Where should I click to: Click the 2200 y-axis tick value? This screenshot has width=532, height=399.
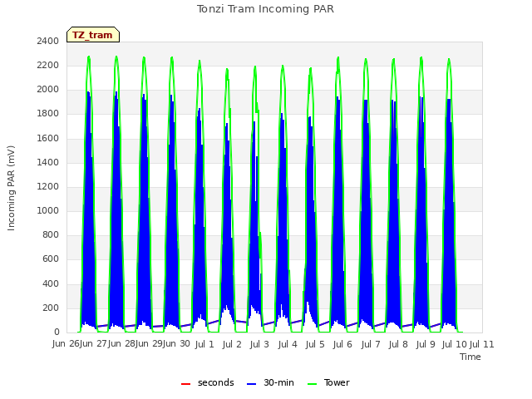click(x=48, y=65)
